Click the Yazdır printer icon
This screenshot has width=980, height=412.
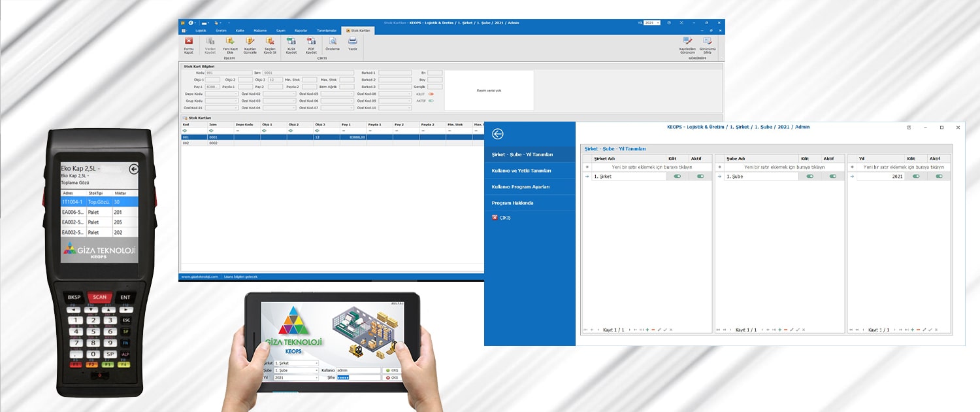(352, 42)
